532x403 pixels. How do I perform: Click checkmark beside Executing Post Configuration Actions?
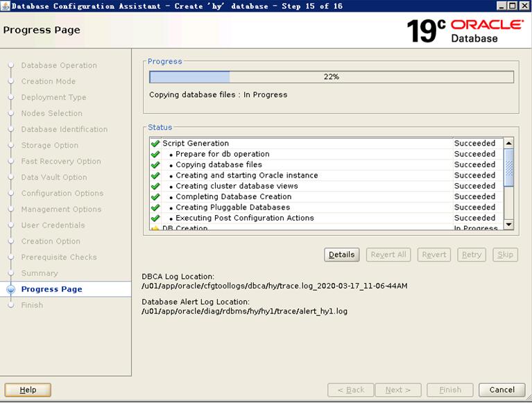155,218
